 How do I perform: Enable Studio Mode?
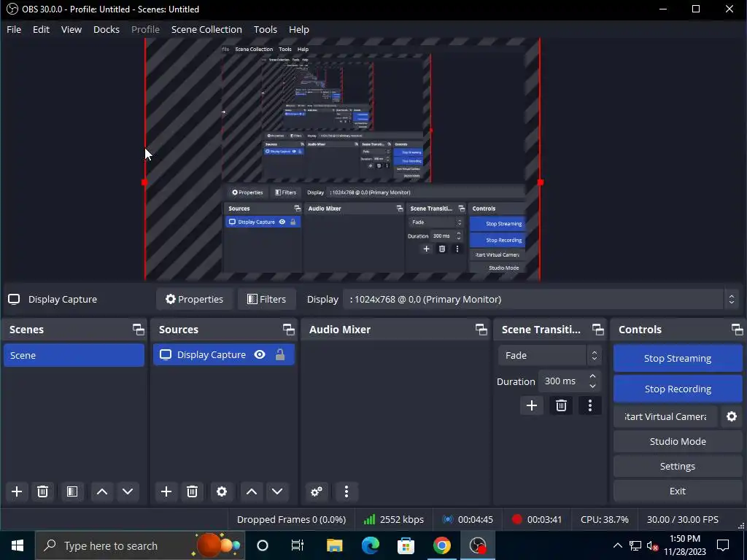pos(678,441)
